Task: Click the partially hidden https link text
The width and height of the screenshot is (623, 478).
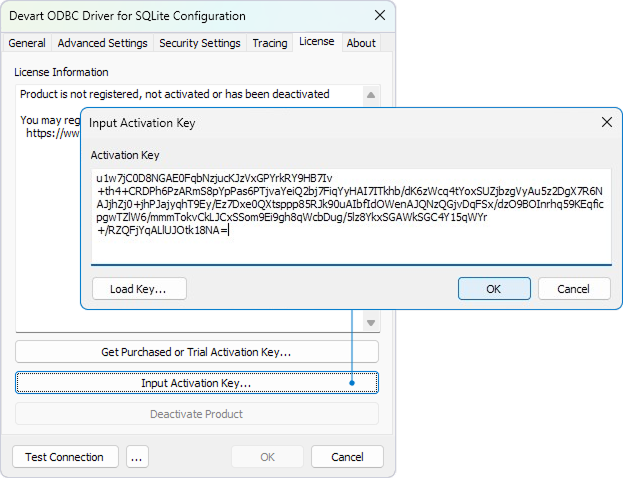Action: pos(53,133)
